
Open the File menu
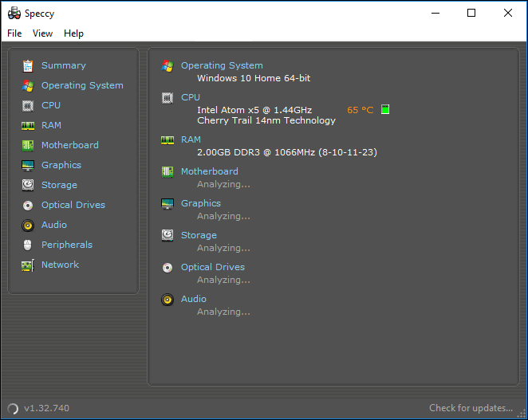14,33
